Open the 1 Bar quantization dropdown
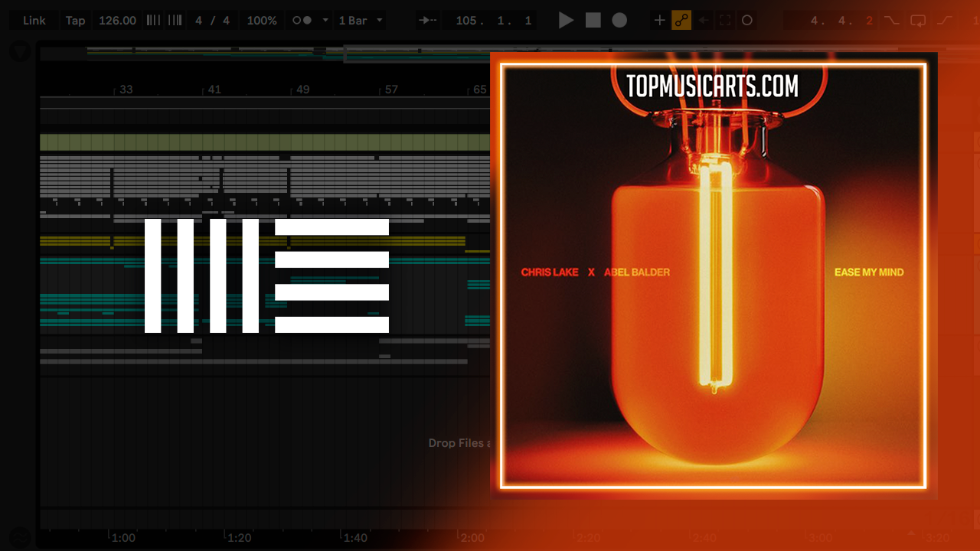The image size is (980, 551). click(360, 21)
